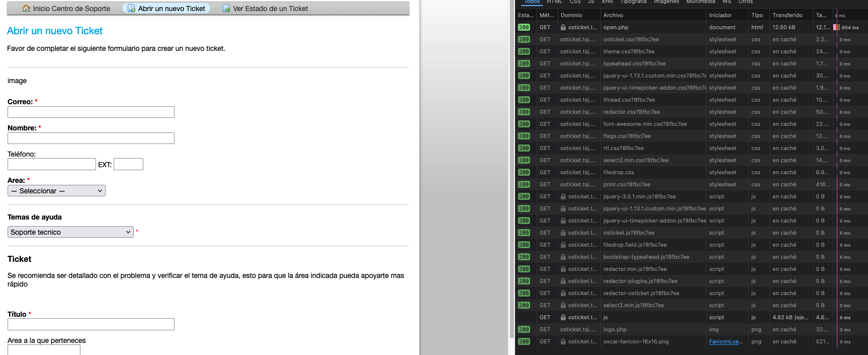Viewport: 868px width, 355px height.
Task: Focus the Correo input field
Action: click(91, 112)
